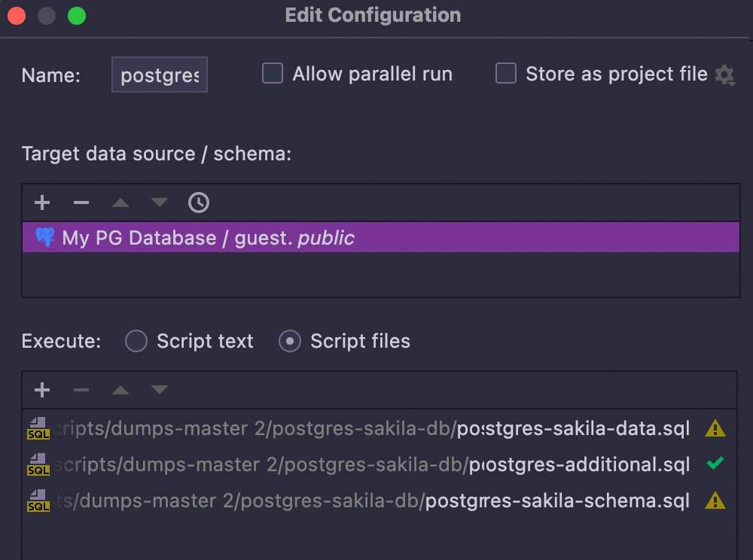Move the data source up in list
753x560 pixels.
point(120,202)
